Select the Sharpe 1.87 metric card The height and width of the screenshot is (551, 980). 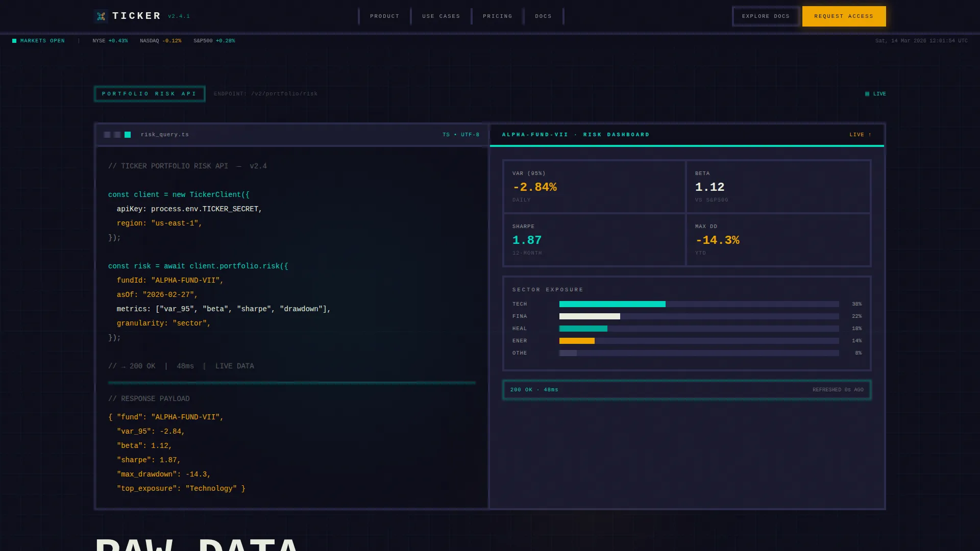coord(595,240)
